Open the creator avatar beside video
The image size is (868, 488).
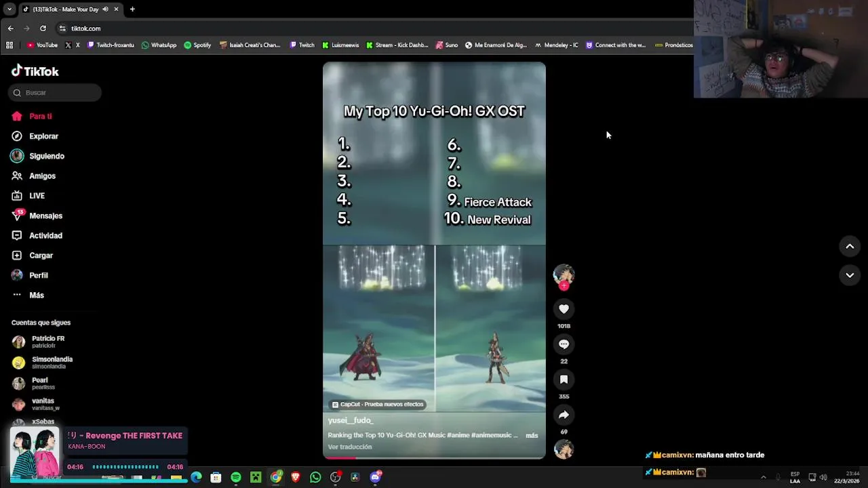coord(564,274)
